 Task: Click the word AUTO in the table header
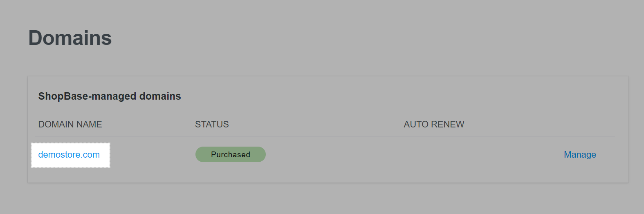coord(415,125)
